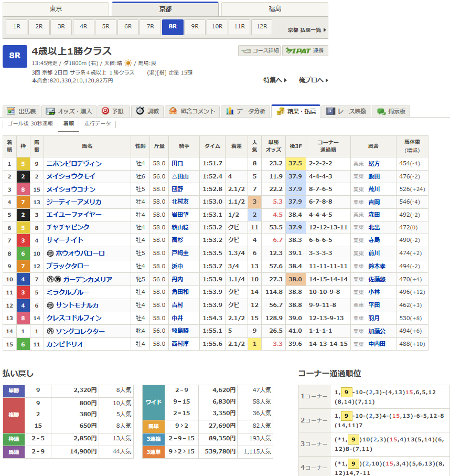Switch to 走行データ sub-tab
Image resolution: width=450 pixels, height=476 pixels.
98,124
